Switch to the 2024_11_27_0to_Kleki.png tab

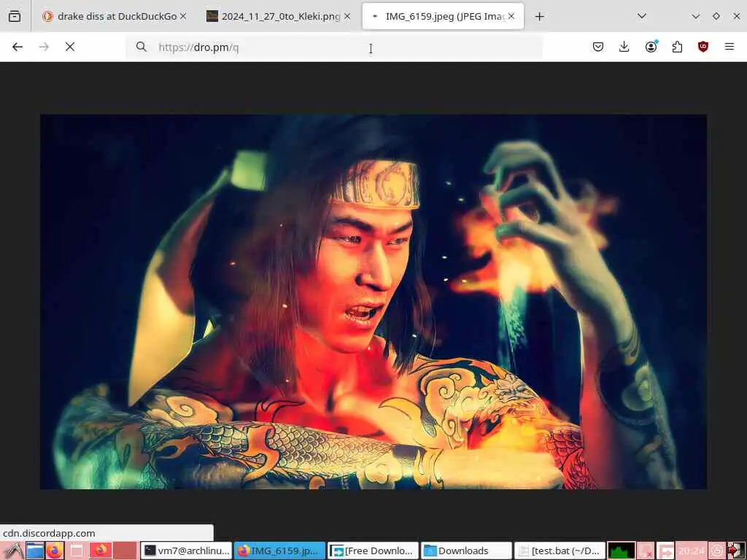tap(279, 16)
